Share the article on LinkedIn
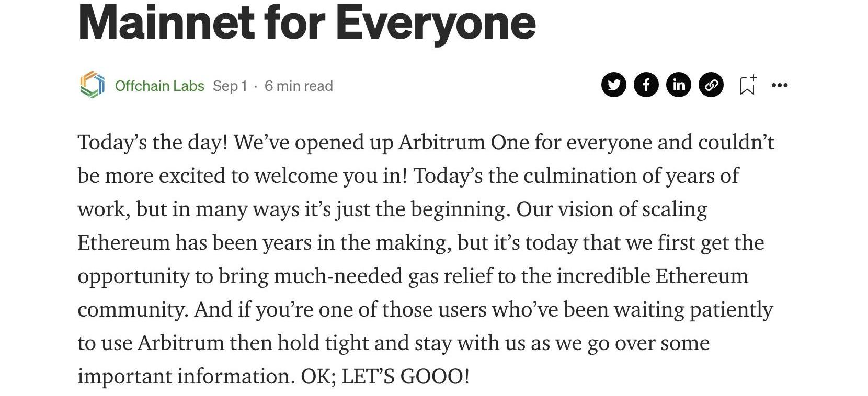Screen dimensions: 868x396 tap(679, 85)
